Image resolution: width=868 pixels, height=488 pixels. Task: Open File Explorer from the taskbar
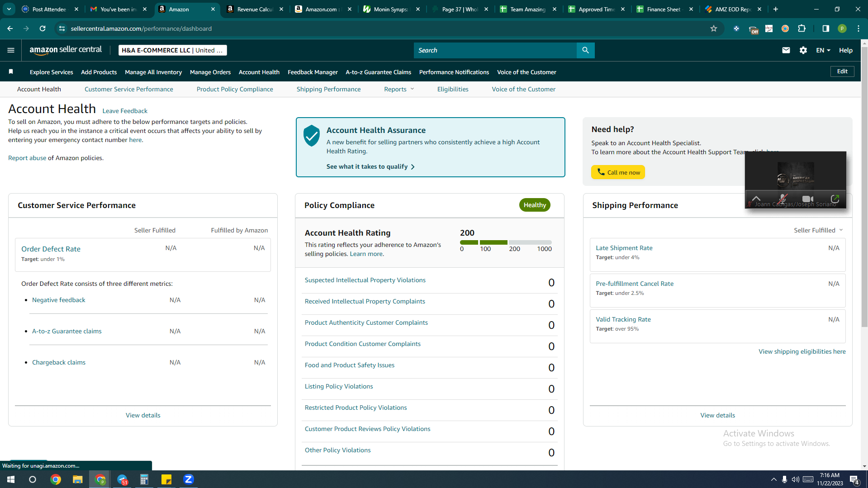tap(78, 479)
